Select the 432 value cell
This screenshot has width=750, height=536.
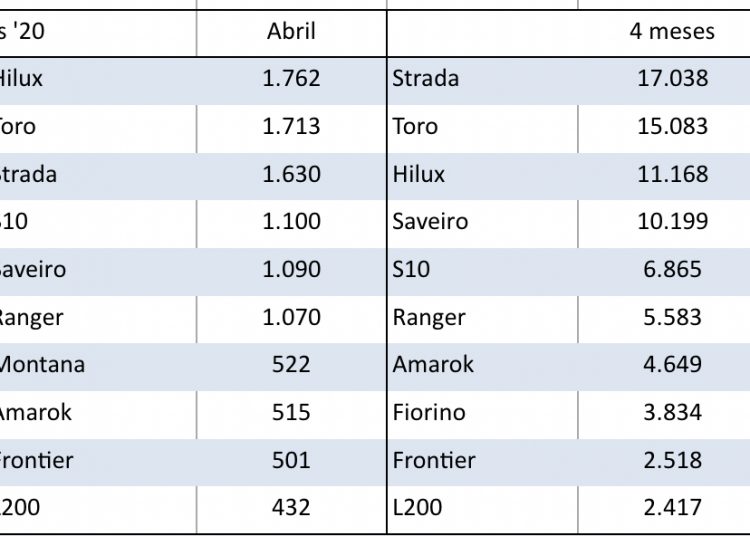click(x=291, y=507)
